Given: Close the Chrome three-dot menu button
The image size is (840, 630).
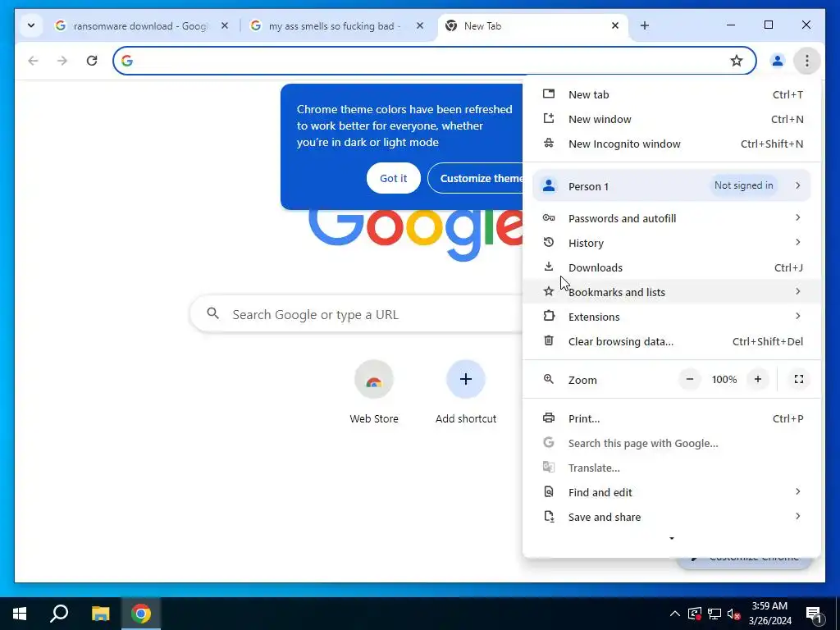Looking at the screenshot, I should pos(807,61).
